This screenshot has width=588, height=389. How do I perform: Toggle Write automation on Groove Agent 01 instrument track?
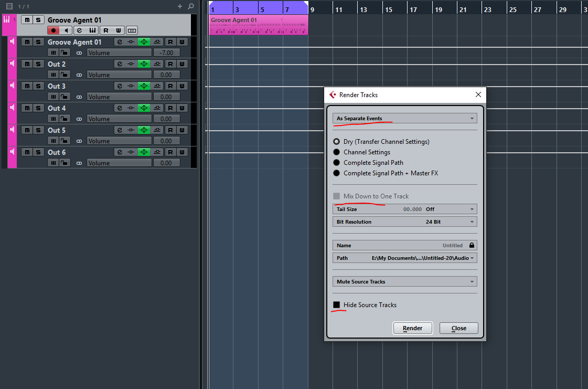(118, 30)
